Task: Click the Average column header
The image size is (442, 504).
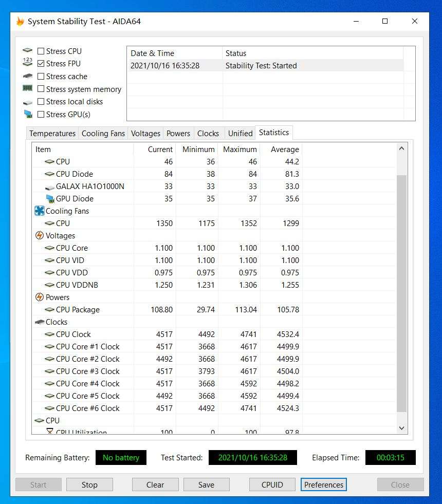Action: tap(281, 150)
